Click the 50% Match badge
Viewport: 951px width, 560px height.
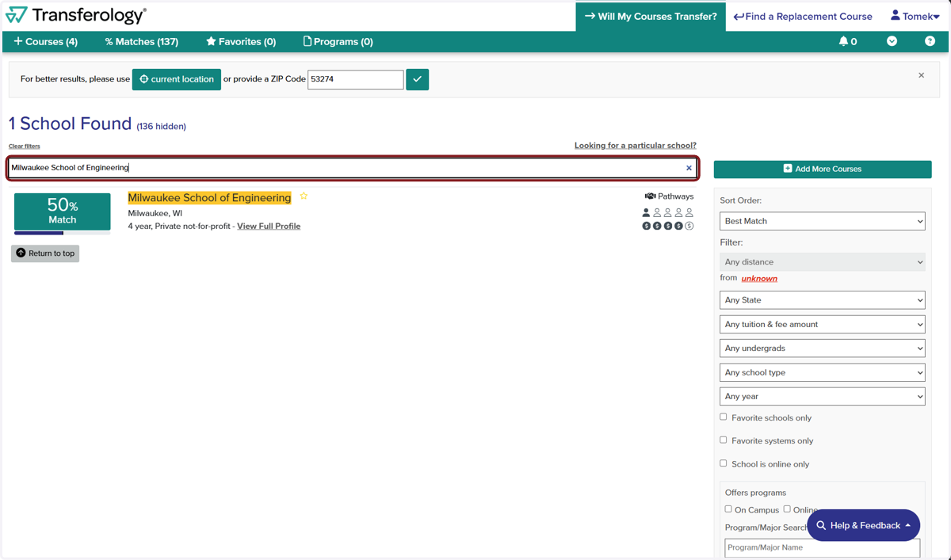pos(63,211)
